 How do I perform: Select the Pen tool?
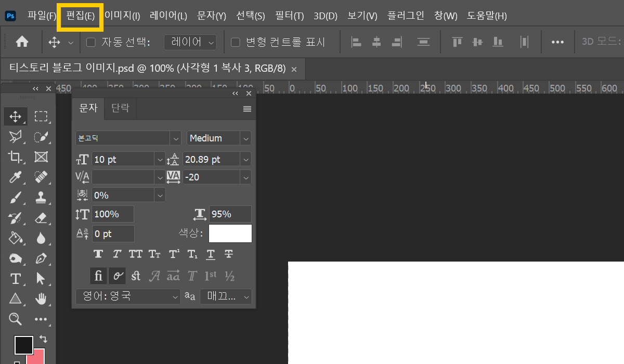[x=41, y=258]
